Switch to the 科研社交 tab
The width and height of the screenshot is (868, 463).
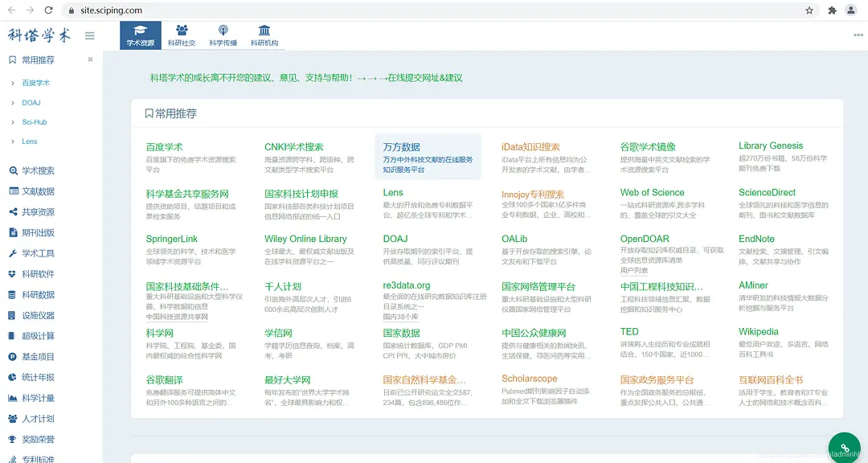(x=182, y=36)
